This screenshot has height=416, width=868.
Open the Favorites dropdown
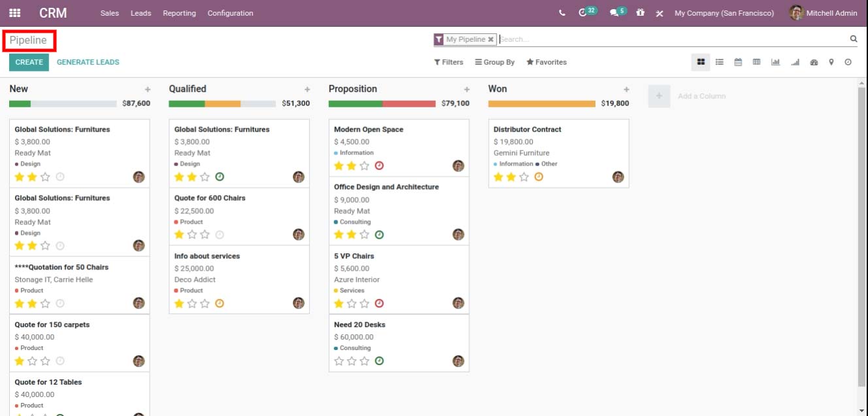click(x=546, y=62)
